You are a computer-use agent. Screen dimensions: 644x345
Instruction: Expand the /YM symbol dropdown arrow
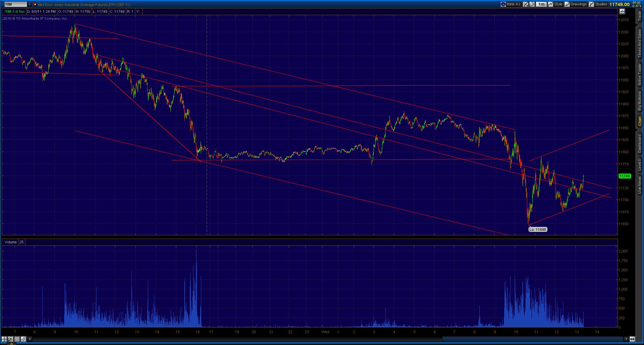point(30,4)
